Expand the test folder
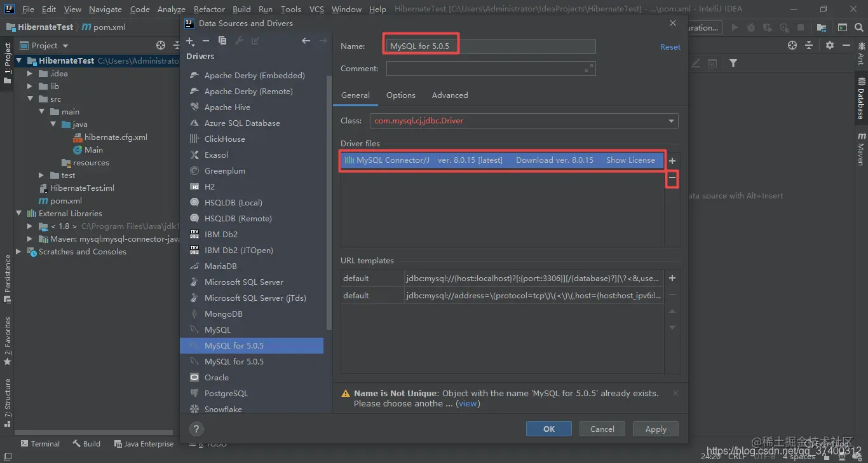The height and width of the screenshot is (463, 868). 41,176
